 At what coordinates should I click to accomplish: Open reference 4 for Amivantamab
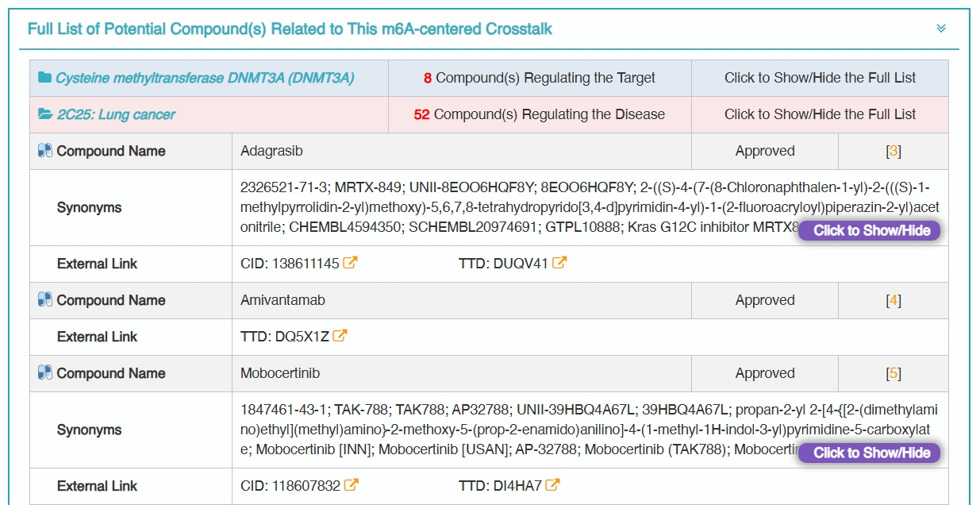coord(894,300)
